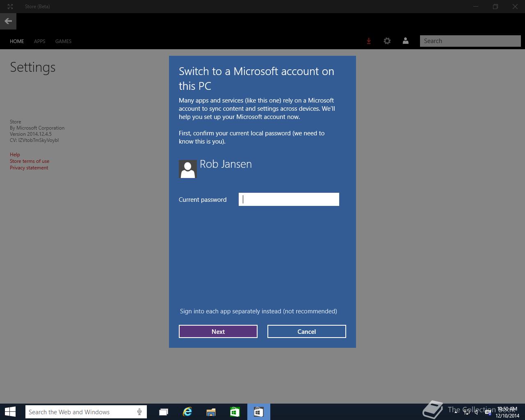The width and height of the screenshot is (525, 420).
Task: Switch to the HOME tab
Action: pyautogui.click(x=17, y=41)
